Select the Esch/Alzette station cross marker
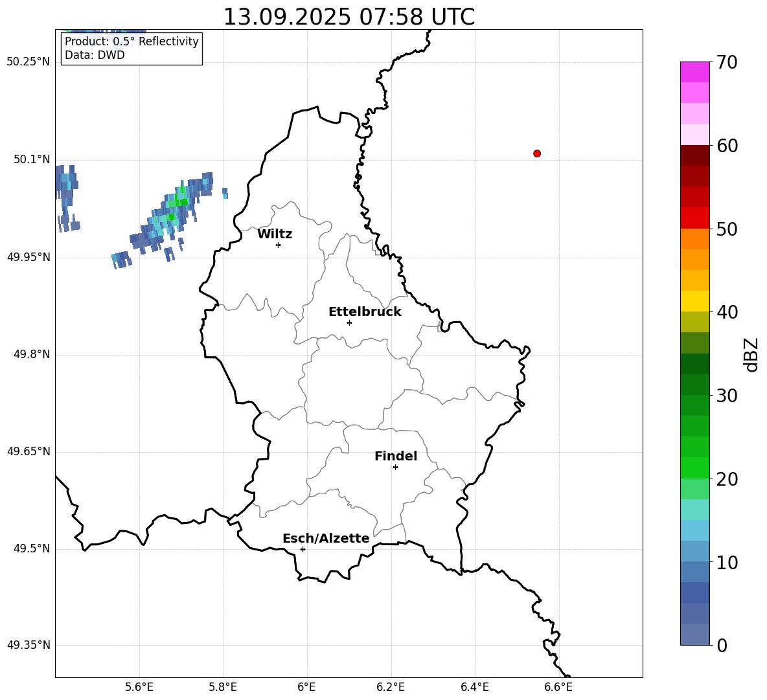767x700 pixels. pos(303,549)
